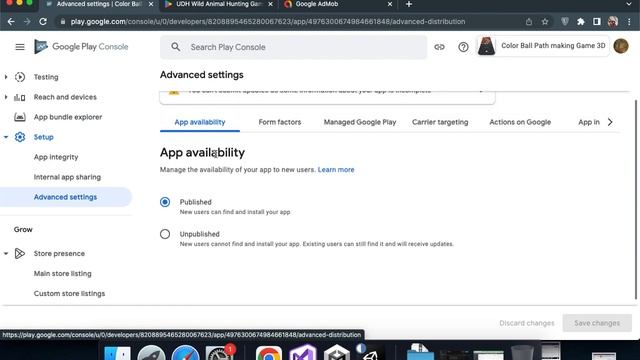The width and height of the screenshot is (640, 360).
Task: Open the browser tab list dropdown
Action: point(629,4)
